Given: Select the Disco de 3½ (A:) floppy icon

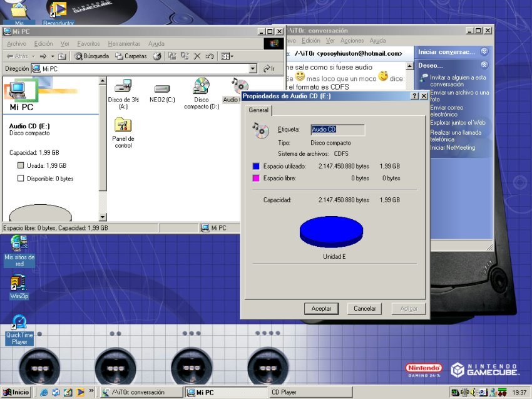Looking at the screenshot, I should [123, 86].
